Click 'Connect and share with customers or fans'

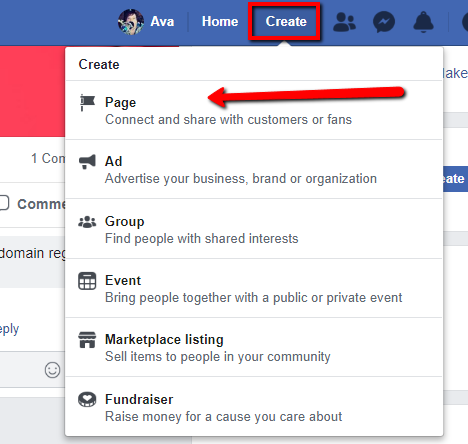[228, 120]
